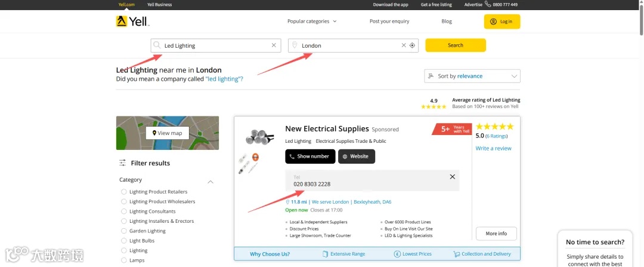Click into the London location field

pyautogui.click(x=353, y=45)
